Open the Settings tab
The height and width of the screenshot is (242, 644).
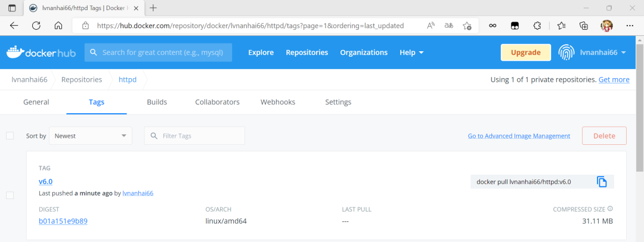pyautogui.click(x=338, y=102)
